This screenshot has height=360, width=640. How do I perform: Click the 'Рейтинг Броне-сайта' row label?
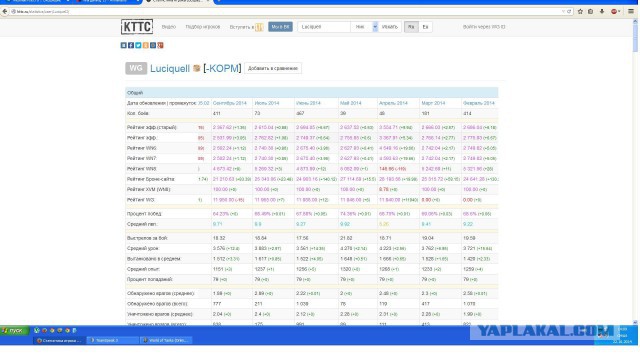pos(151,179)
